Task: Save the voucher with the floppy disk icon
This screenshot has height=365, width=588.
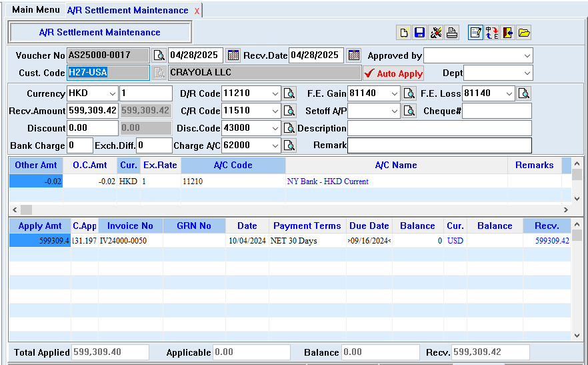Action: tap(419, 33)
